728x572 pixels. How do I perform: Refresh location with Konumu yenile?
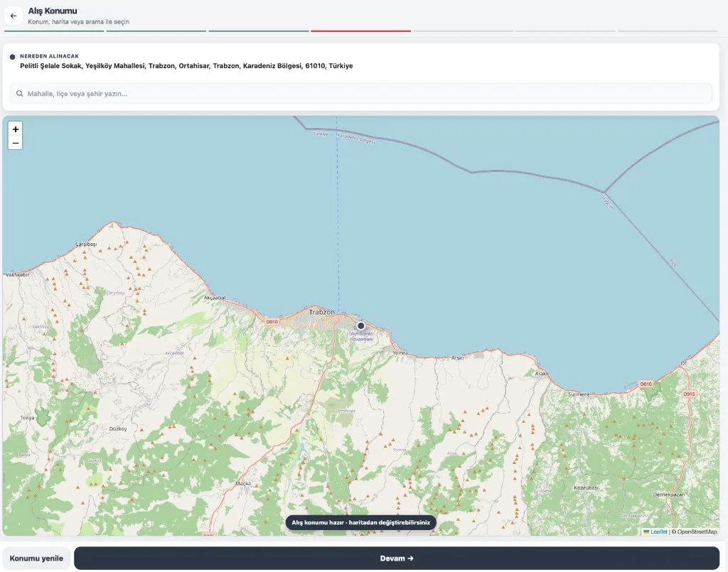[x=36, y=558]
